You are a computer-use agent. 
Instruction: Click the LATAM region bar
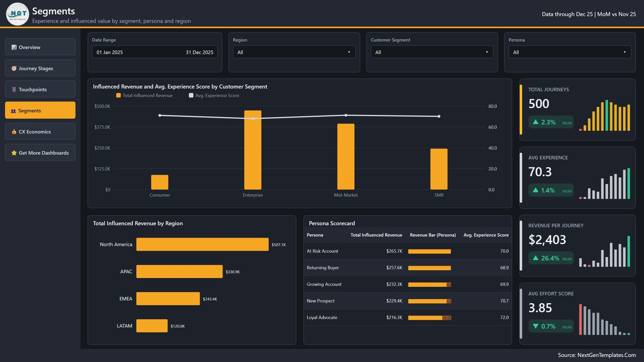152,326
